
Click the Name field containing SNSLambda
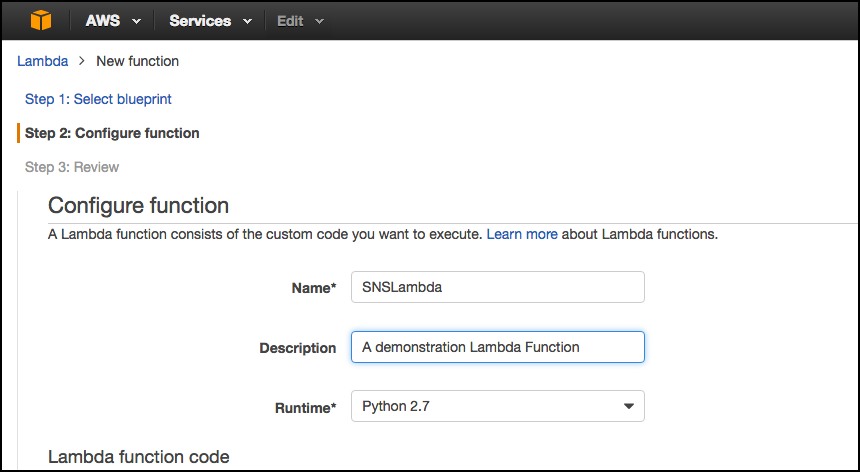point(497,287)
